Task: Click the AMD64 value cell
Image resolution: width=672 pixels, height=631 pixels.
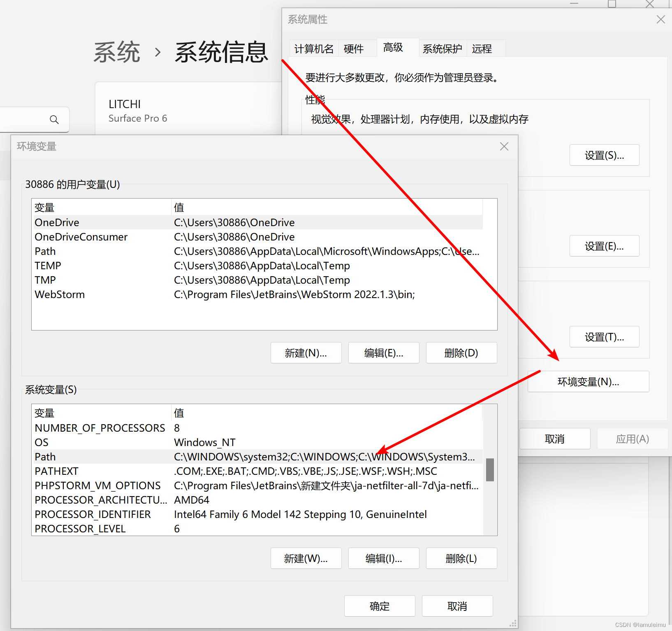Action: coord(192,500)
